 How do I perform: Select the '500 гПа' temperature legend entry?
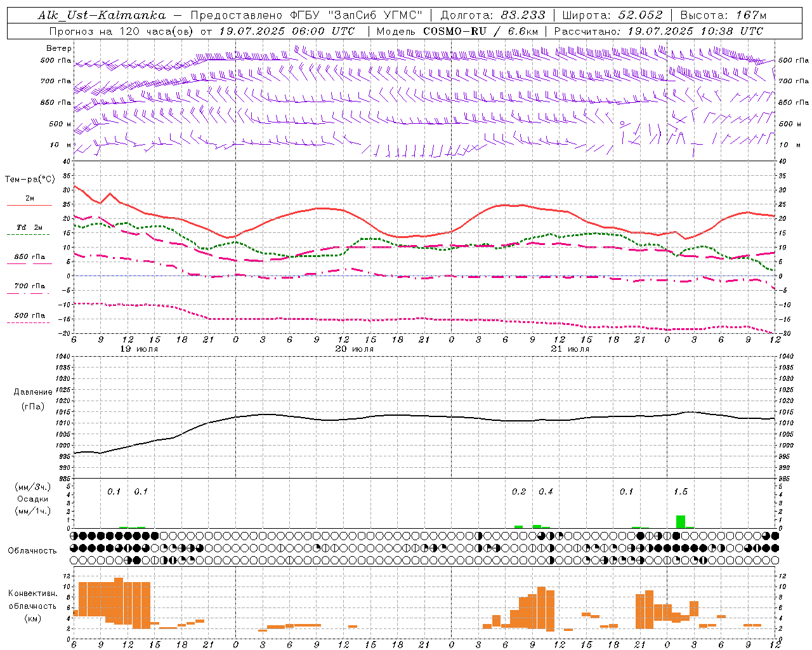[29, 315]
